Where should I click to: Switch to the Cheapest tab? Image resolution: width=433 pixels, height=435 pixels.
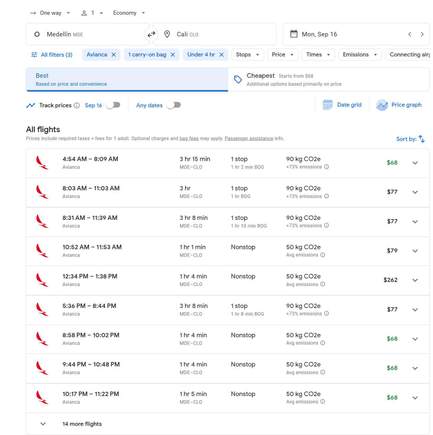[x=328, y=79]
